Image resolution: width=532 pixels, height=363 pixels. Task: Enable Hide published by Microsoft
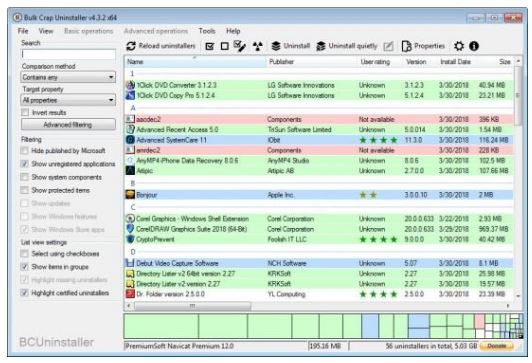coord(24,151)
